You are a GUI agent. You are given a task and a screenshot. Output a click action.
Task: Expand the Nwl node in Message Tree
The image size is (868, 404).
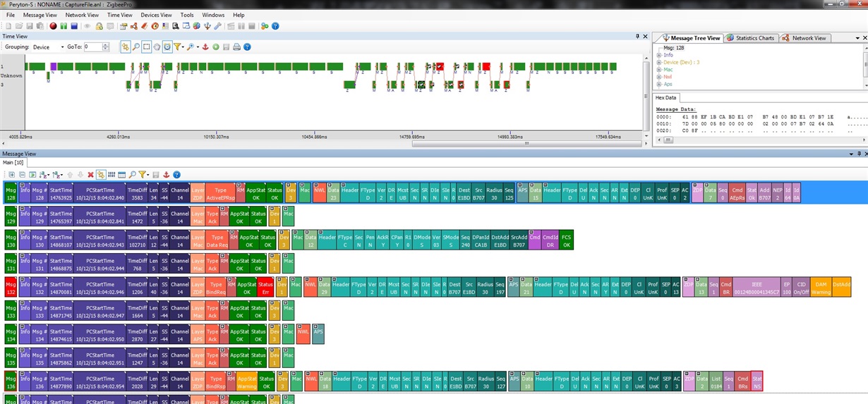click(659, 77)
